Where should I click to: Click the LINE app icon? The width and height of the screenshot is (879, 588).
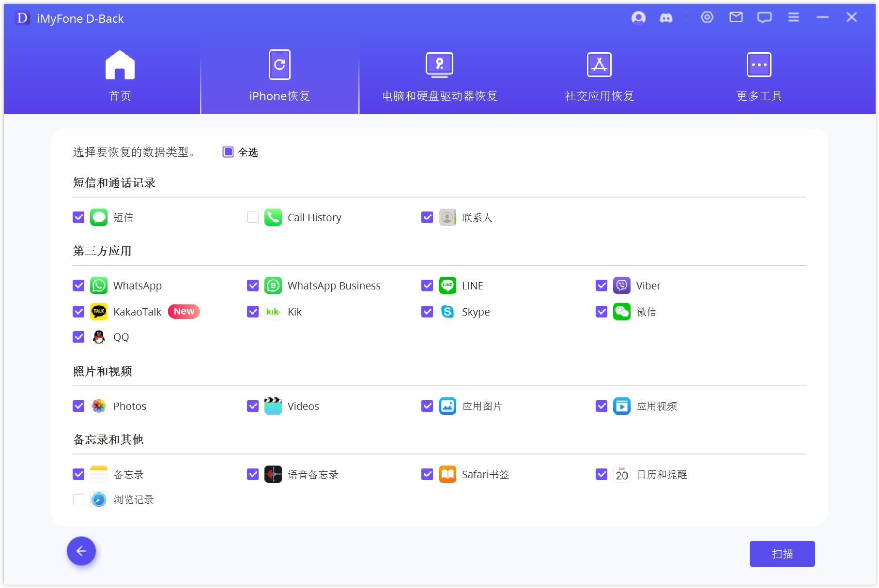point(447,286)
